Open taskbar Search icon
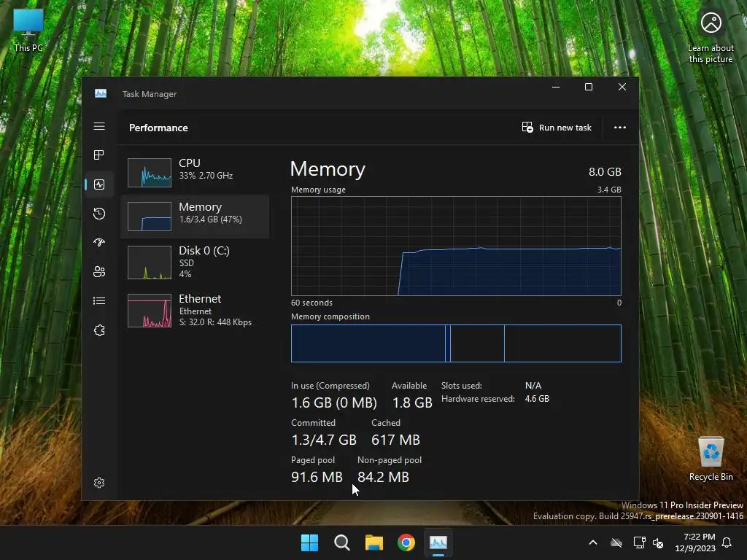The width and height of the screenshot is (747, 560). point(341,542)
